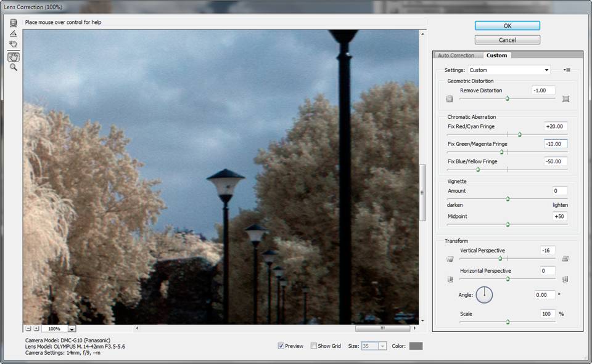The width and height of the screenshot is (592, 364).
Task: Click the plus zoom in button below preview
Action: pyautogui.click(x=36, y=329)
